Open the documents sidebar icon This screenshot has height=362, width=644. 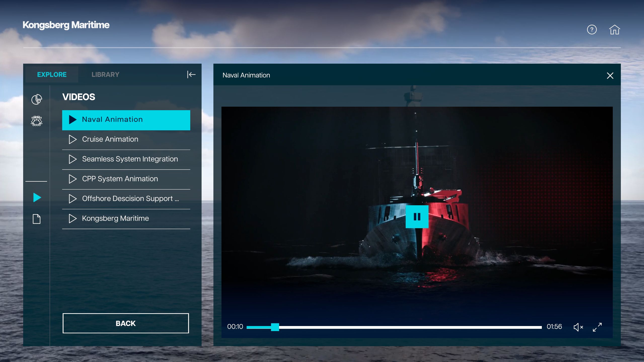pyautogui.click(x=37, y=219)
